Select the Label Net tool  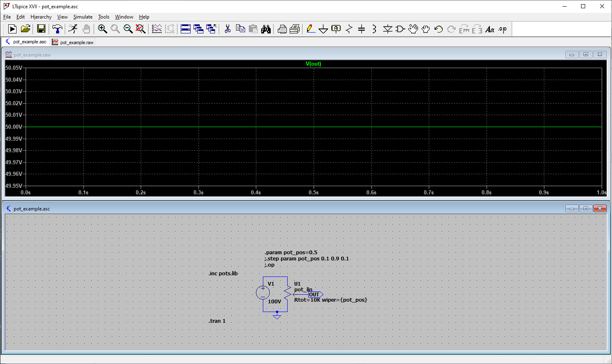coord(336,29)
